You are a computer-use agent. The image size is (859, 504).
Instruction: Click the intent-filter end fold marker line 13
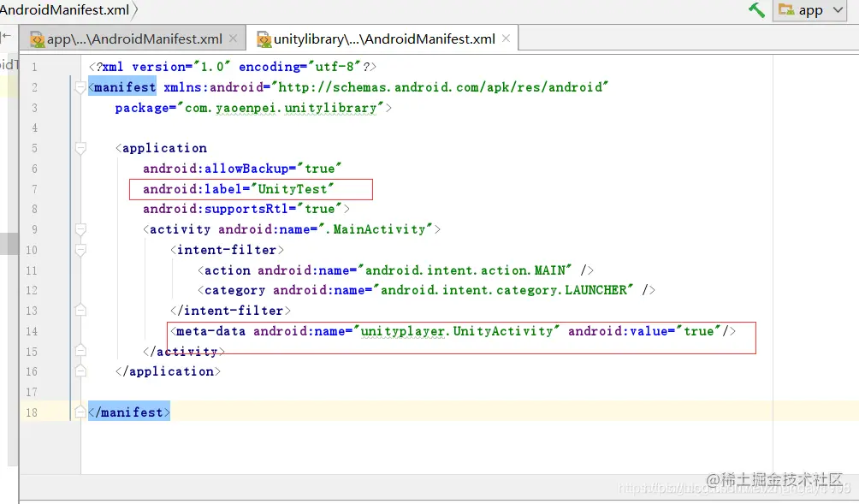click(80, 310)
